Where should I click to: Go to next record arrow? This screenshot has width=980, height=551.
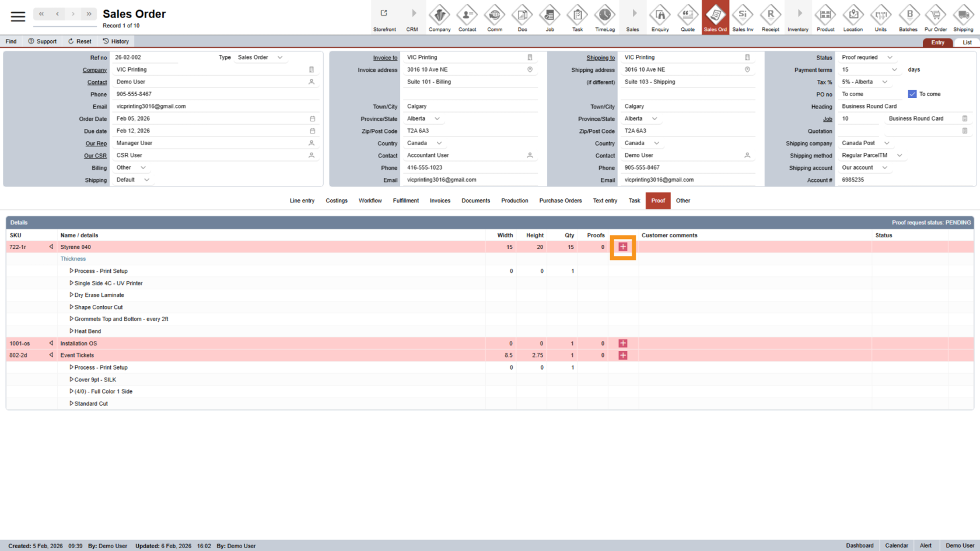(73, 14)
